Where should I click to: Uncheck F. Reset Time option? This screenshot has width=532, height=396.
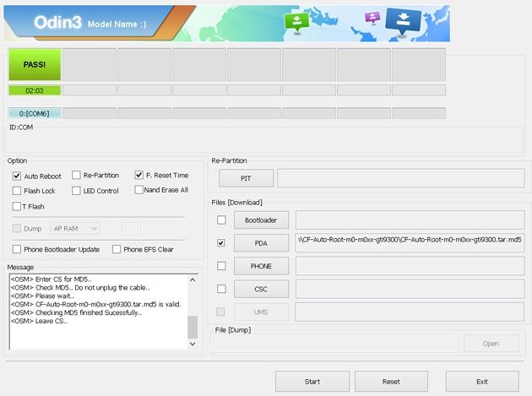(x=138, y=175)
